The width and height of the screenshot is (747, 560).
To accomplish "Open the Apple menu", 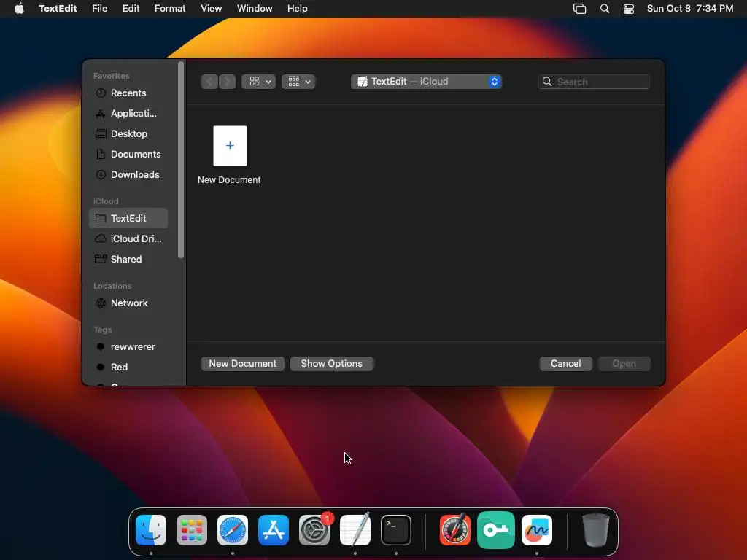I will pyautogui.click(x=19, y=9).
